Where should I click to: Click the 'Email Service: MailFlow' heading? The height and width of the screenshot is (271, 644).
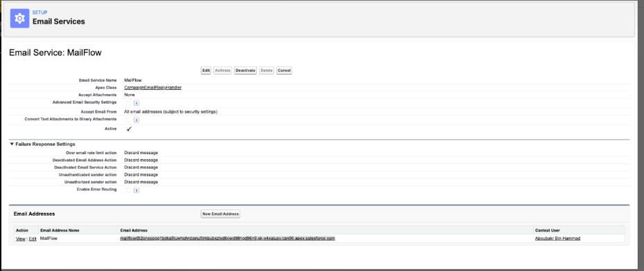click(55, 53)
